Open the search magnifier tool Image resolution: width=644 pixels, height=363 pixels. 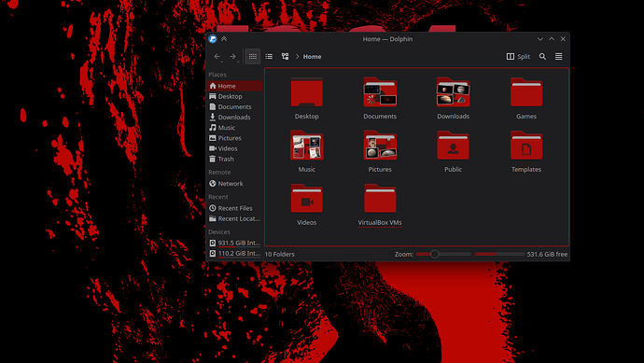(542, 57)
